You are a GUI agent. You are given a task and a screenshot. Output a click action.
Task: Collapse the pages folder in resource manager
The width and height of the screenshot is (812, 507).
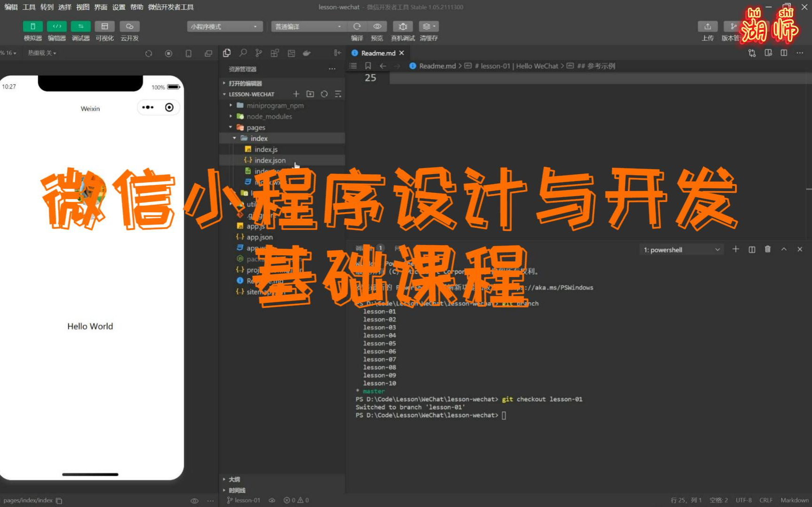pyautogui.click(x=230, y=127)
